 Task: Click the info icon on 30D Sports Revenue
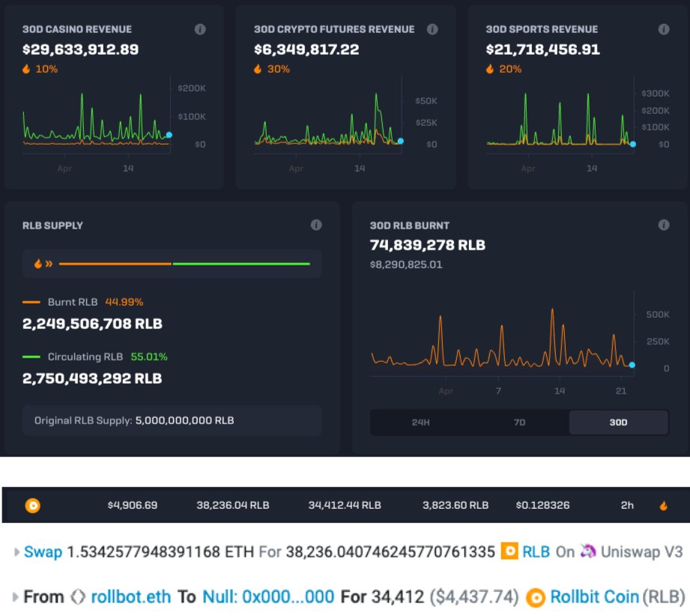(x=664, y=29)
